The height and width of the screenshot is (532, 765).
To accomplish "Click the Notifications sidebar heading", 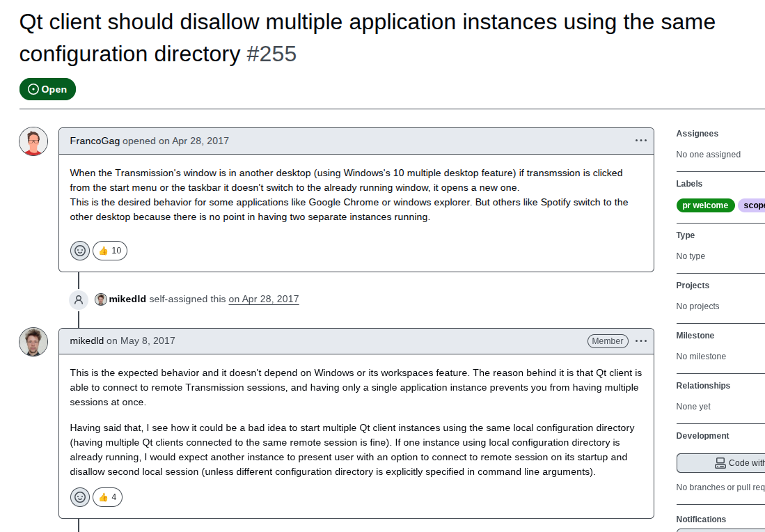I will pos(701,519).
